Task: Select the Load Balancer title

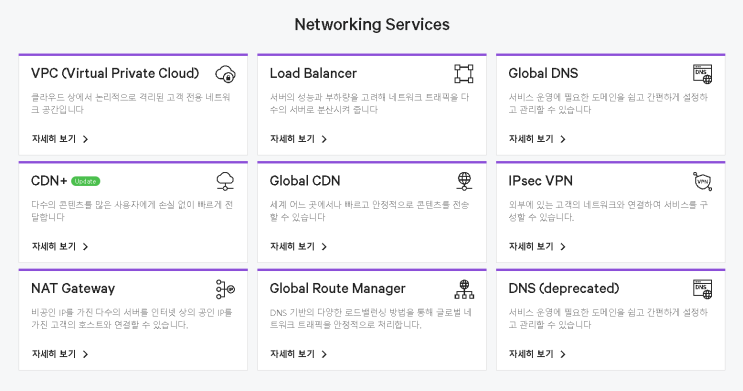Action: 313,73
